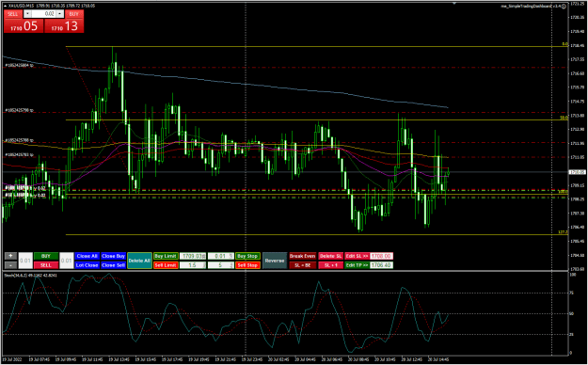Click the Delete SL button
The height and width of the screenshot is (365, 588).
pyautogui.click(x=330, y=256)
